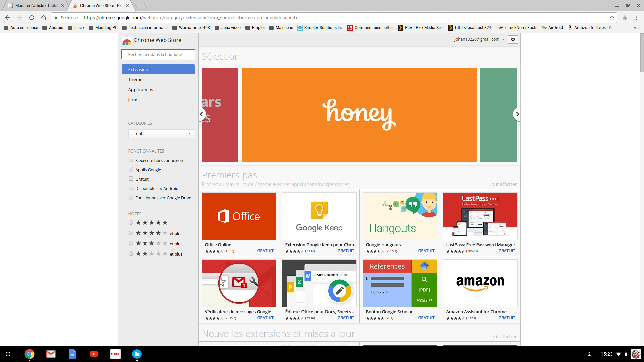Image resolution: width=644 pixels, height=362 pixels.
Task: Select the five-star rating filter
Action: [131, 223]
